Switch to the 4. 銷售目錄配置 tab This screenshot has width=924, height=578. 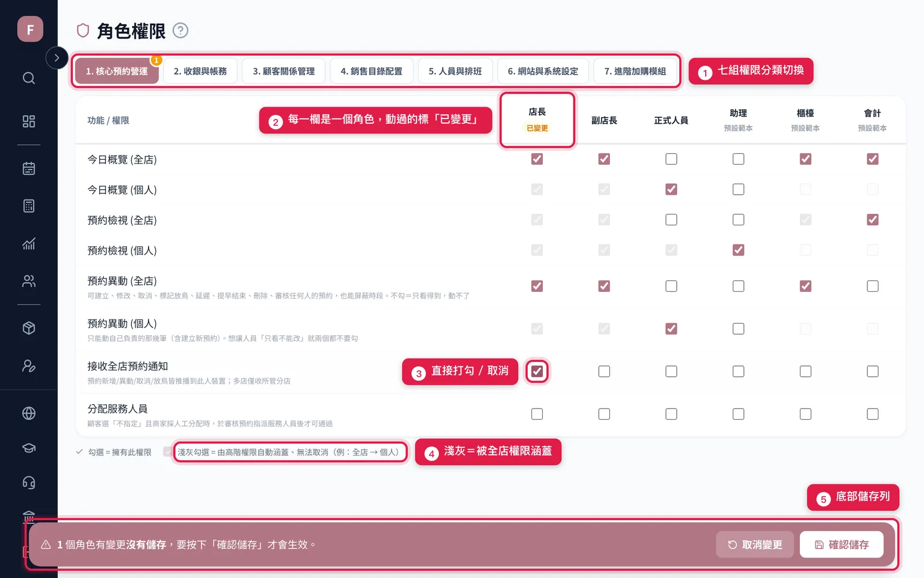click(x=371, y=71)
